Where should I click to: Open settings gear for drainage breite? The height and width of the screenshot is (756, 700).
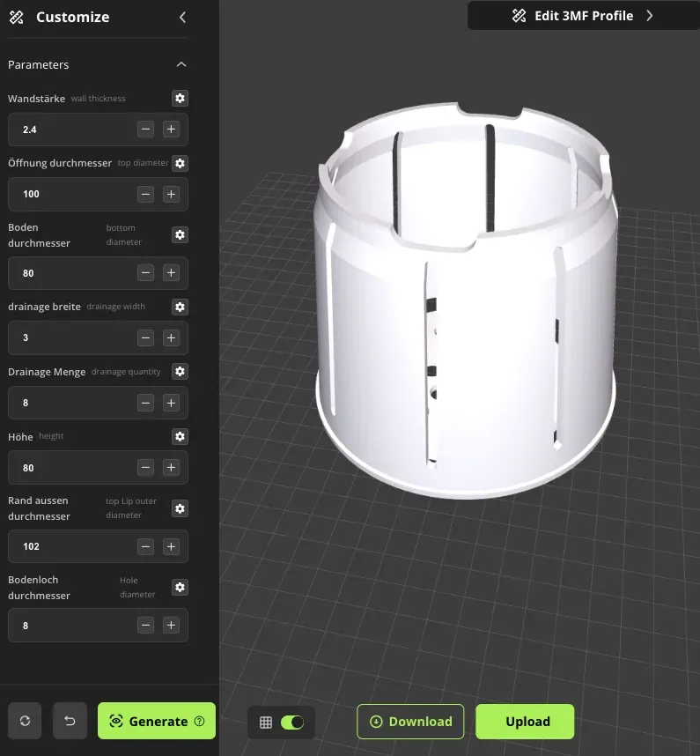click(180, 307)
